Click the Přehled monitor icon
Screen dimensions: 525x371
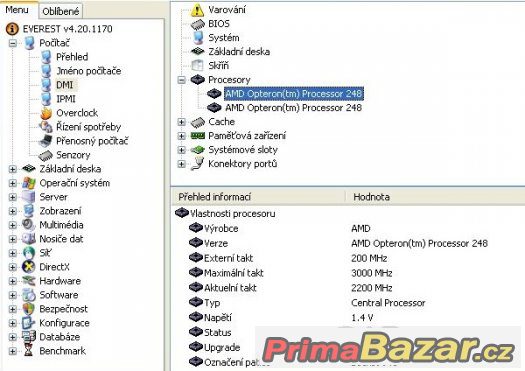point(46,57)
